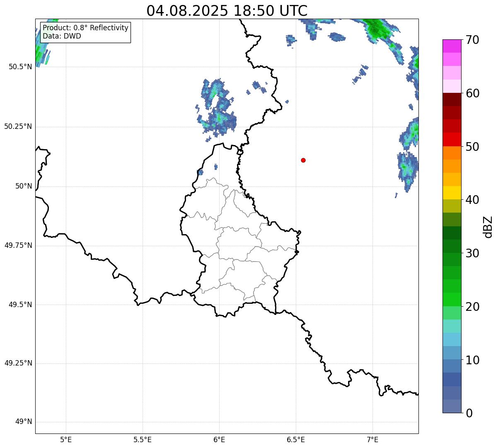Click the olive colorbar swatch below 40
498x448 pixels.
452,206
